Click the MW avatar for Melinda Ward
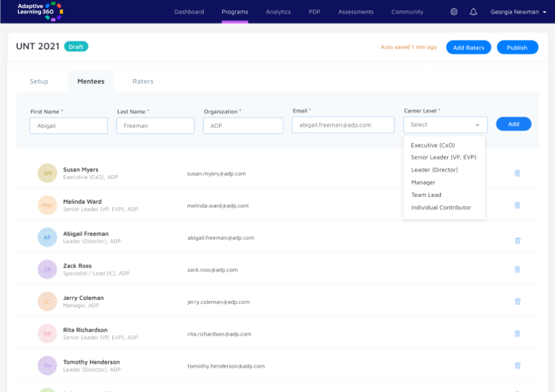 click(x=47, y=206)
